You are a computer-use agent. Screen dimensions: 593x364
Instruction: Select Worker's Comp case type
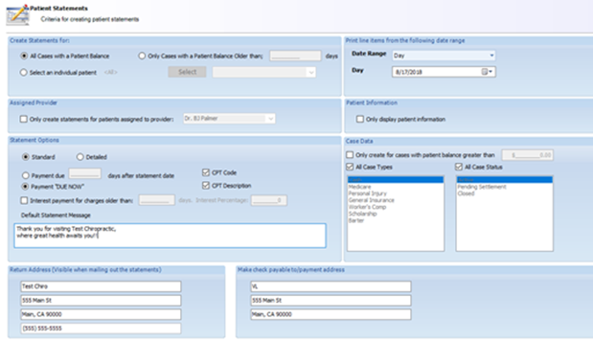396,207
